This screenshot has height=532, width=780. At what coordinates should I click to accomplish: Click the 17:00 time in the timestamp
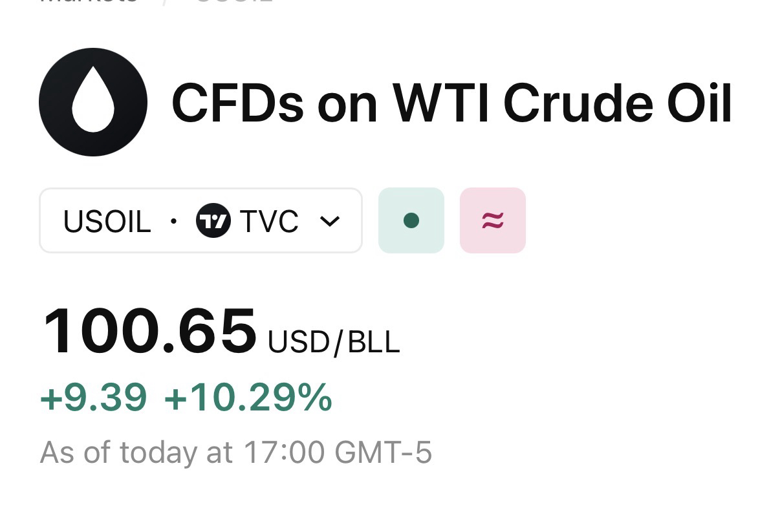pyautogui.click(x=283, y=452)
